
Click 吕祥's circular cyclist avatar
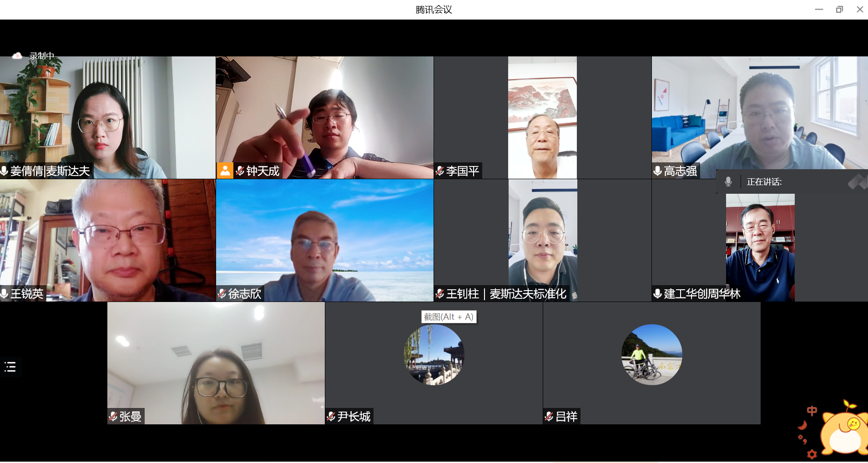click(651, 355)
